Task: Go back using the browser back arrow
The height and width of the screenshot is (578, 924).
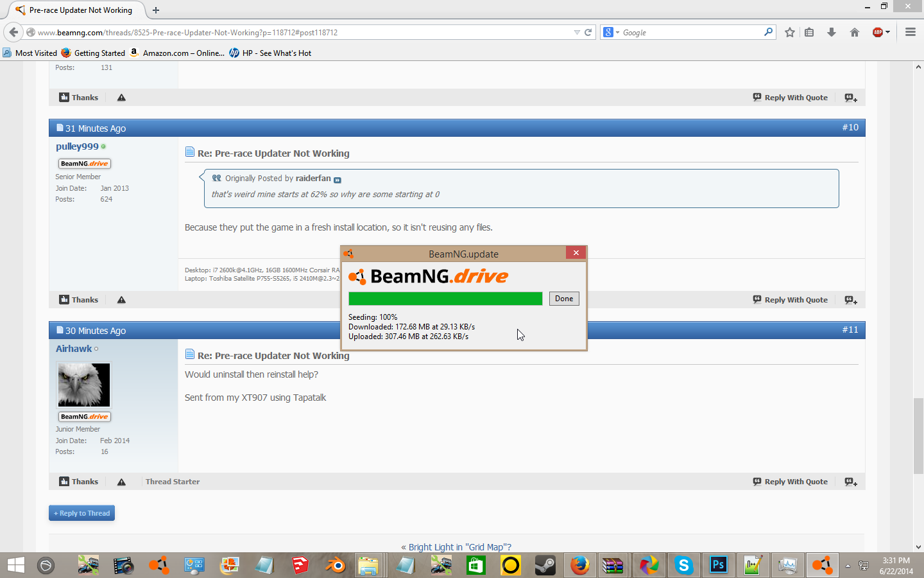Action: pyautogui.click(x=13, y=32)
